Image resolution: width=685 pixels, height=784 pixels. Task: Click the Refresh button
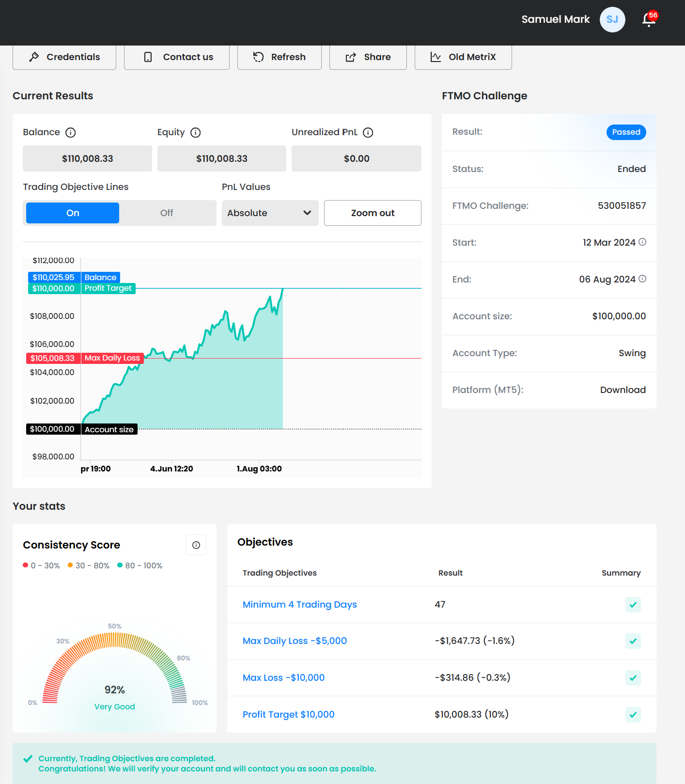coord(280,57)
